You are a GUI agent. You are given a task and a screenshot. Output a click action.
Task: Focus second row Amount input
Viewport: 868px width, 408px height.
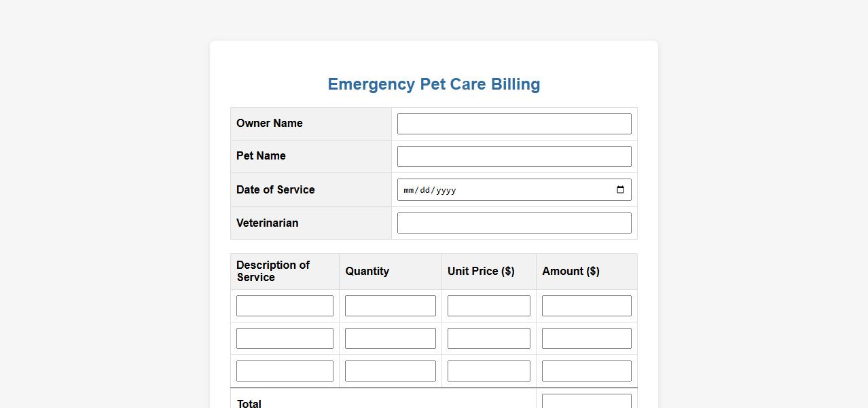click(x=587, y=339)
